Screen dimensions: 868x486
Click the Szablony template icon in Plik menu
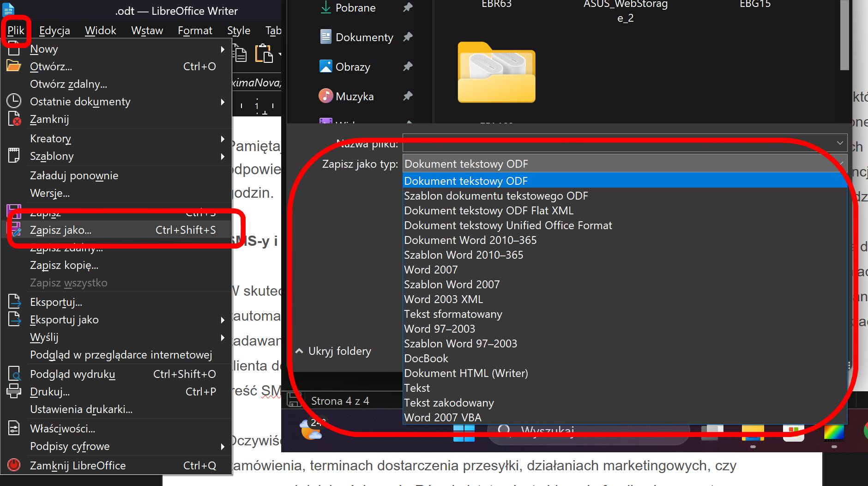[x=14, y=156]
